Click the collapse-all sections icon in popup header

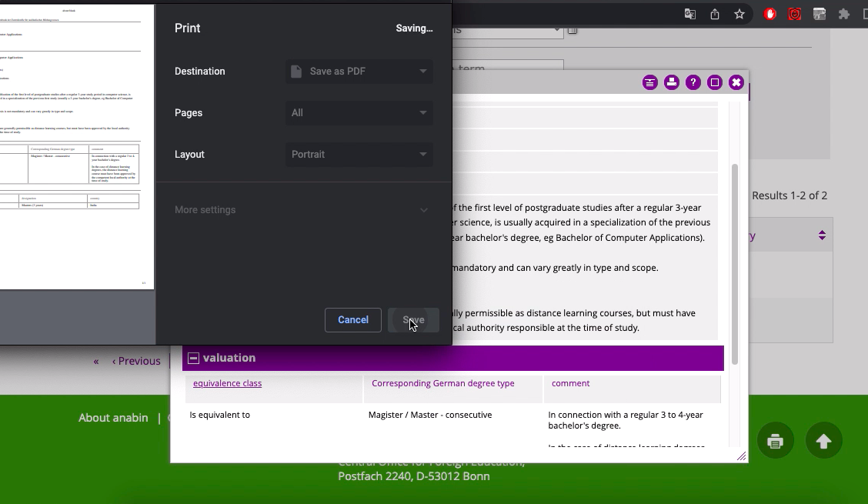tap(650, 82)
